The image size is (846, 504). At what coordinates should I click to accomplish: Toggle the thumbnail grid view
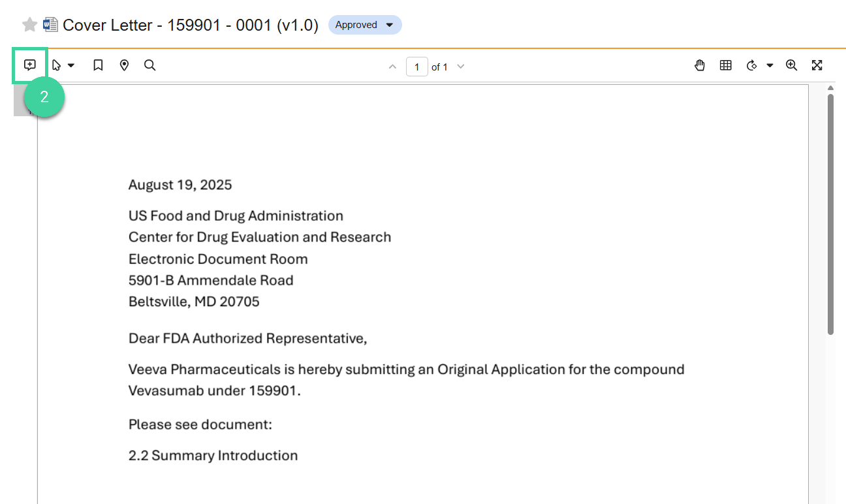point(726,65)
